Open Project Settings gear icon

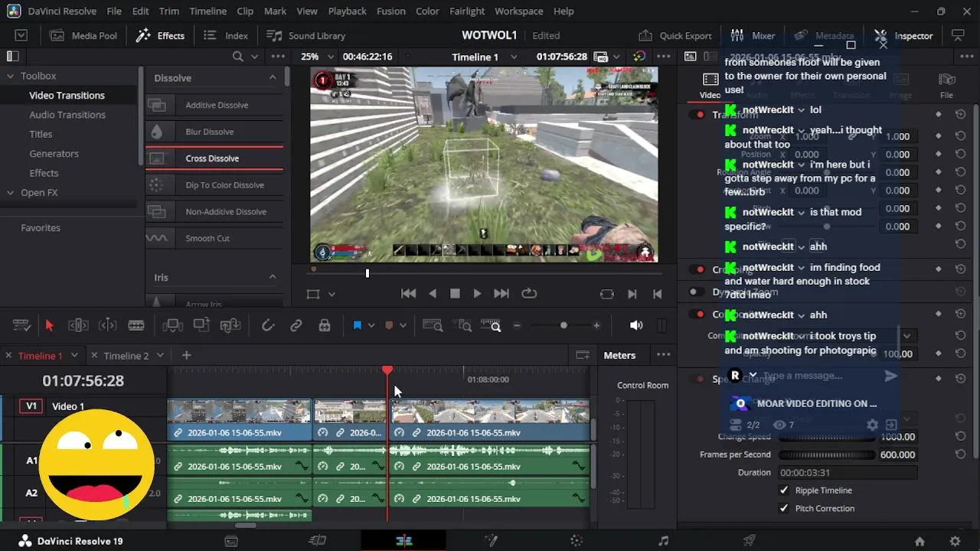tap(955, 541)
